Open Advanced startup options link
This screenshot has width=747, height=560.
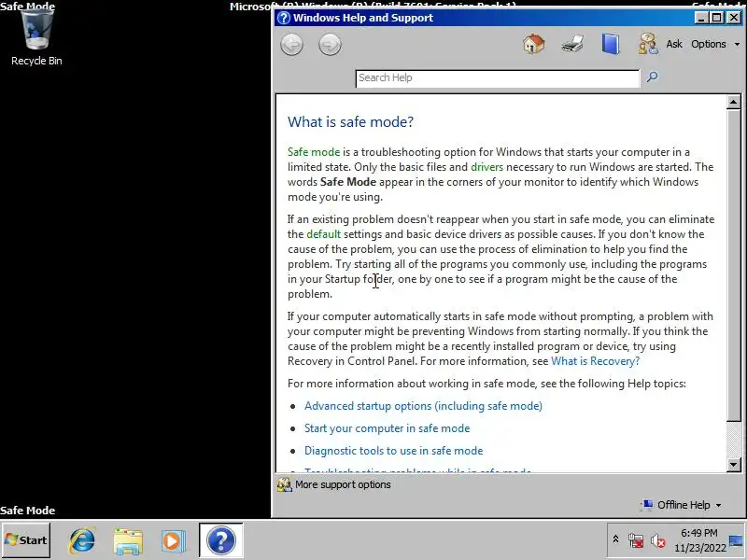pyautogui.click(x=423, y=406)
